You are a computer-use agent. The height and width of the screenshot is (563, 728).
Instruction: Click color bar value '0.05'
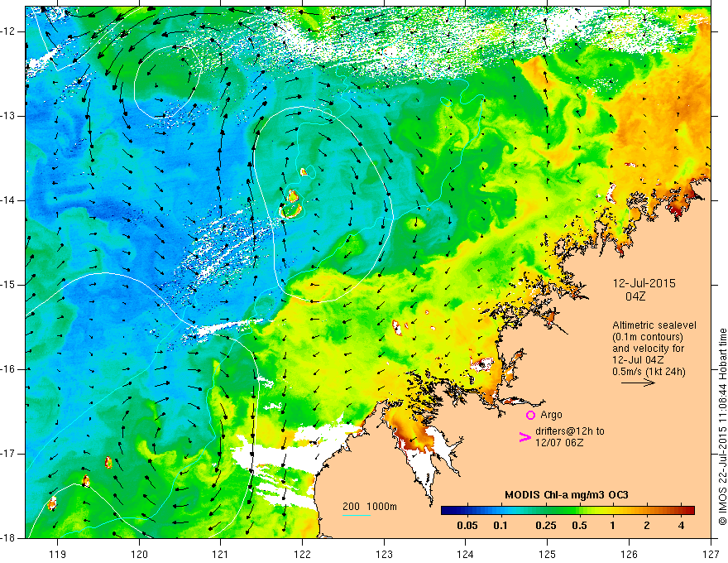click(x=467, y=526)
